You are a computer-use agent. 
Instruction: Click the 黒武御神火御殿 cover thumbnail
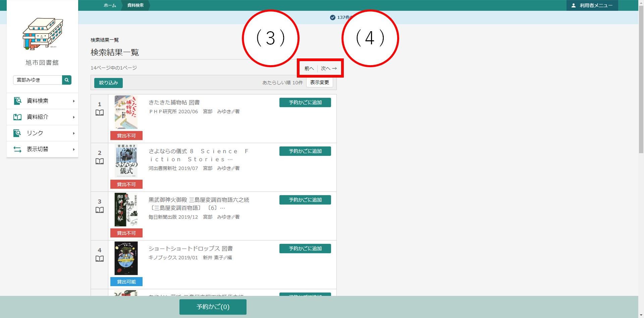126,210
